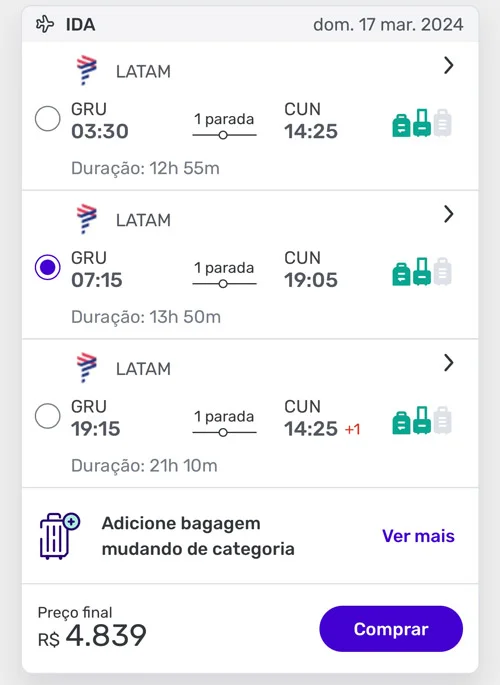
Task: Click baggage icons for the 19:15 flight
Action: [x=422, y=420]
